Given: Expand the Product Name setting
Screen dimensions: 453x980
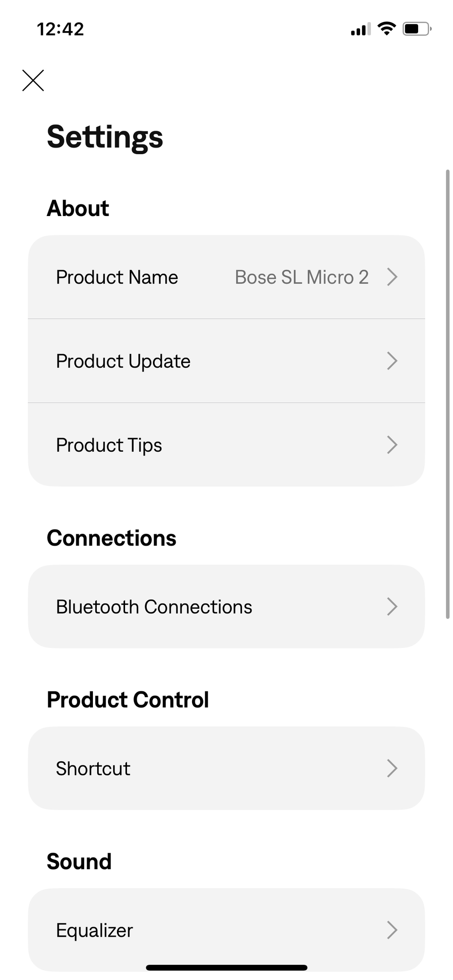Looking at the screenshot, I should (226, 277).
